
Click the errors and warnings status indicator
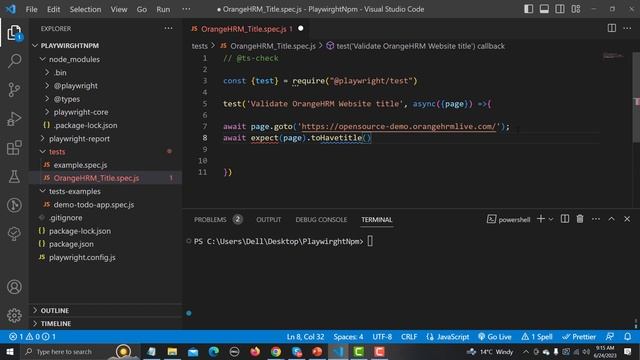point(32,337)
